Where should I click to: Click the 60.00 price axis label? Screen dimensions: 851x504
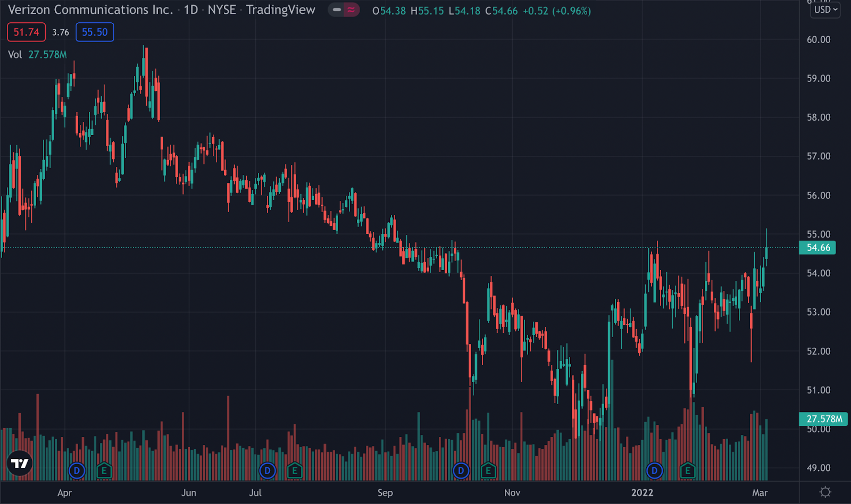point(819,39)
